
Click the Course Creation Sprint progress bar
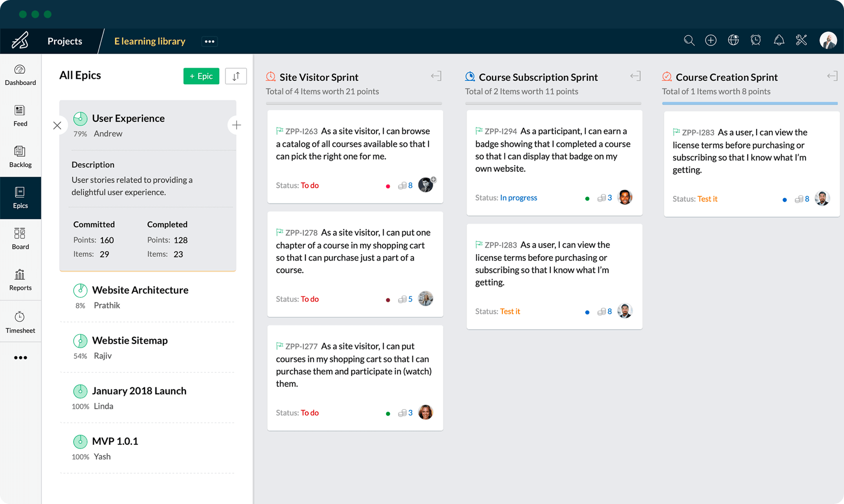click(x=749, y=103)
